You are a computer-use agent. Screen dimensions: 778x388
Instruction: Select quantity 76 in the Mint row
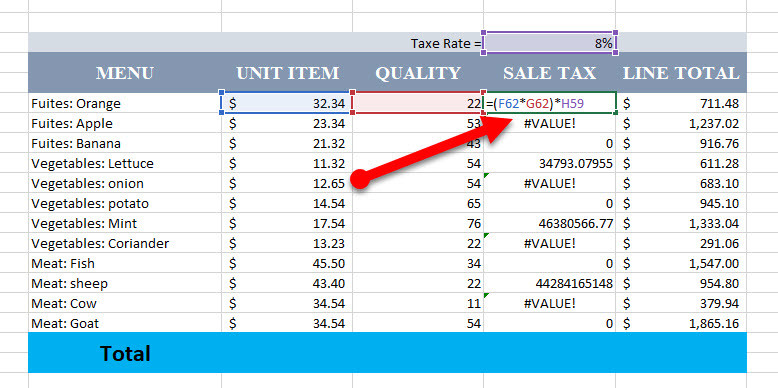point(418,223)
